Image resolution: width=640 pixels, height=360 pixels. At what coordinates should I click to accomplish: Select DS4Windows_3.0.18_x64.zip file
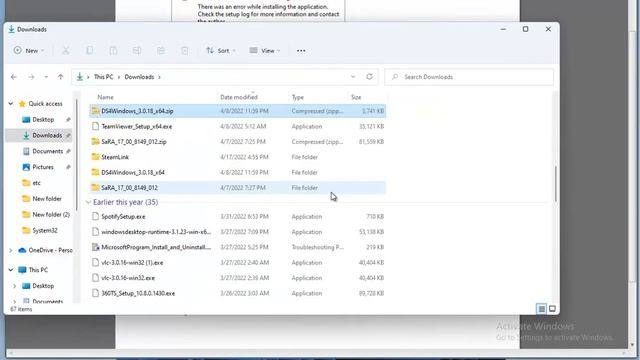point(238,111)
